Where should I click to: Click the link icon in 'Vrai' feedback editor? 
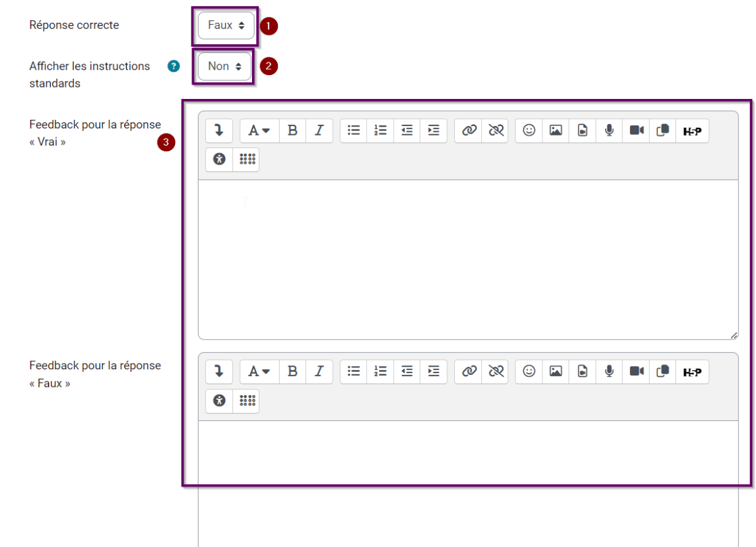point(469,130)
